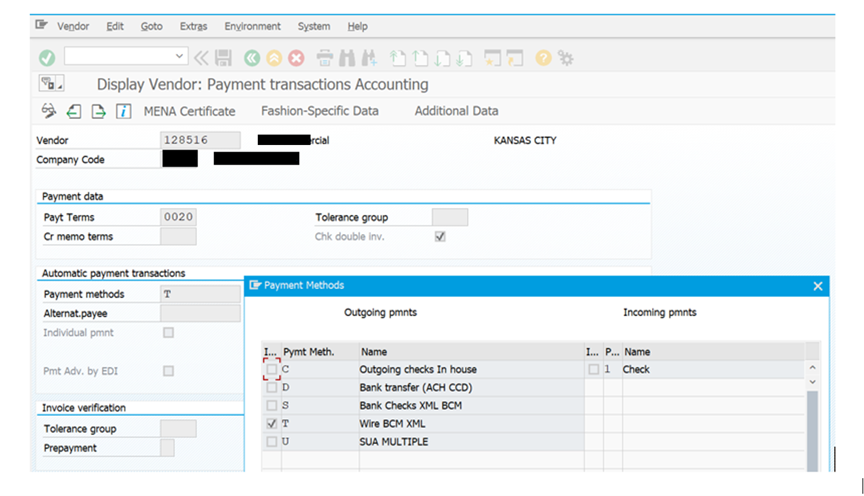The image size is (864, 496).
Task: Uncheck the Wire BCM XML payment method
Action: 272,424
